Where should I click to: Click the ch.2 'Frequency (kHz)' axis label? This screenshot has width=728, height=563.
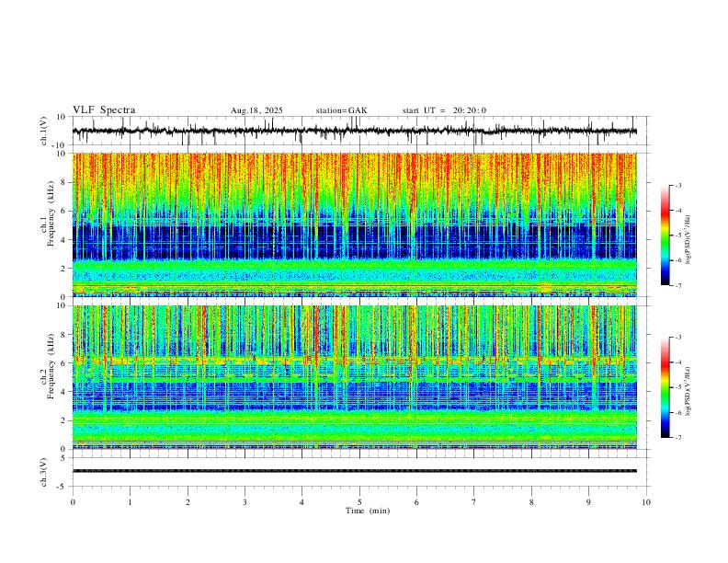[x=51, y=366]
